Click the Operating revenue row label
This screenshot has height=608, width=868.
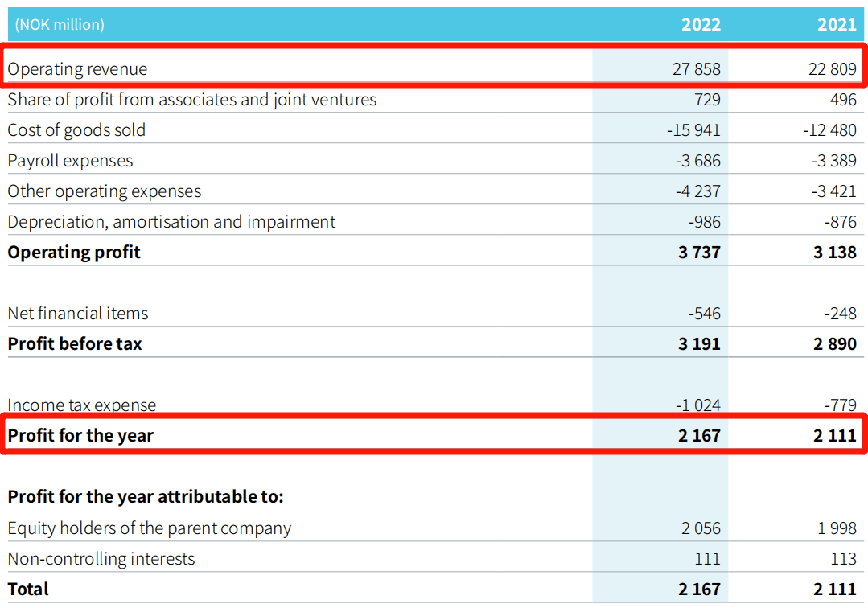78,69
